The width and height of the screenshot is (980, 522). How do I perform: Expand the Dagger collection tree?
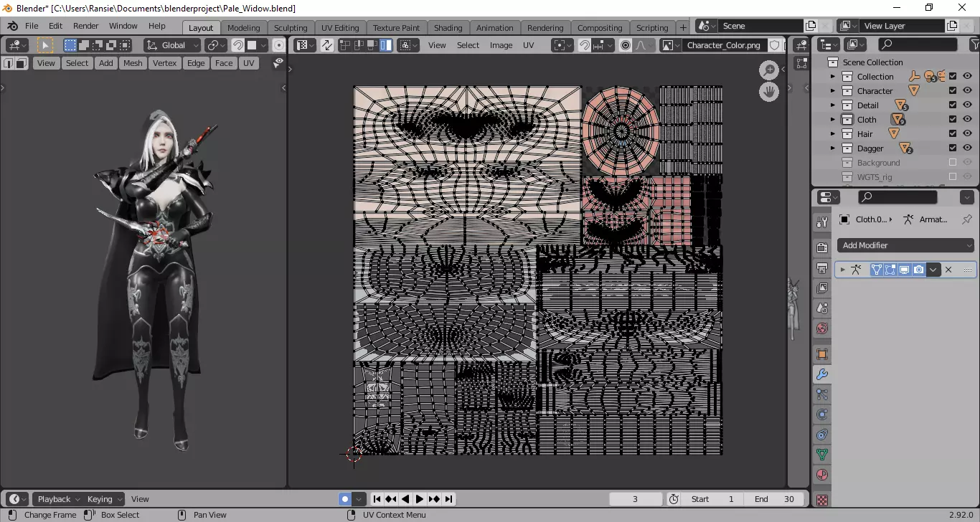(833, 148)
